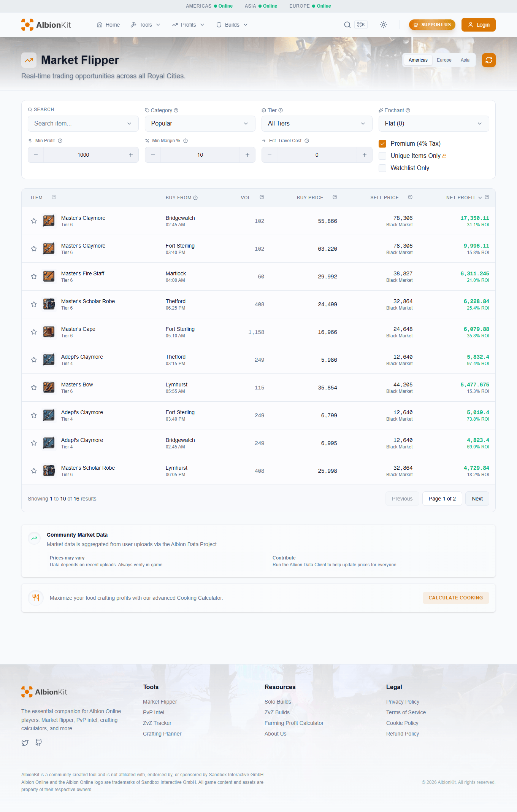Add Master's Cape to watchlist

tap(34, 332)
